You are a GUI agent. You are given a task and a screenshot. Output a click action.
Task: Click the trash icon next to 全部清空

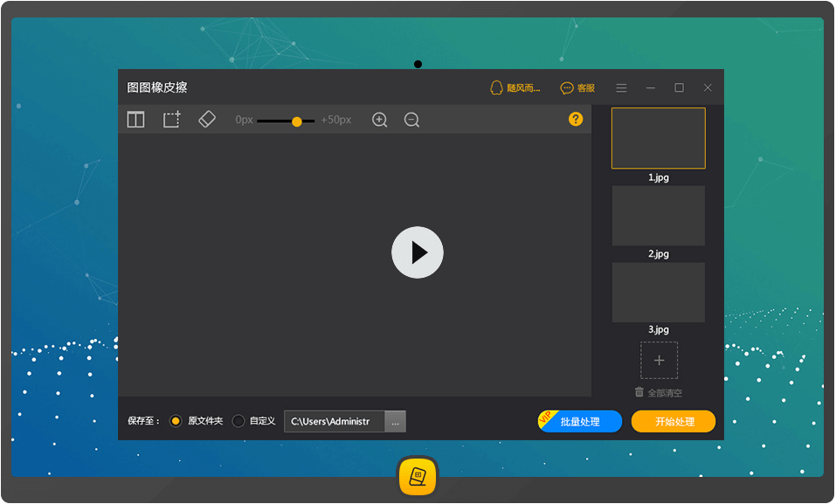click(x=639, y=391)
